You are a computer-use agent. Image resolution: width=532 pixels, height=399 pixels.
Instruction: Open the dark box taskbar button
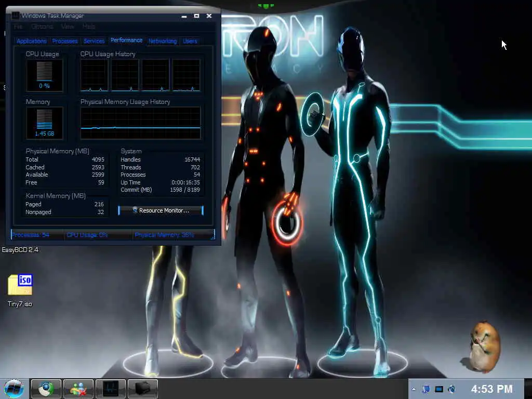tap(143, 389)
